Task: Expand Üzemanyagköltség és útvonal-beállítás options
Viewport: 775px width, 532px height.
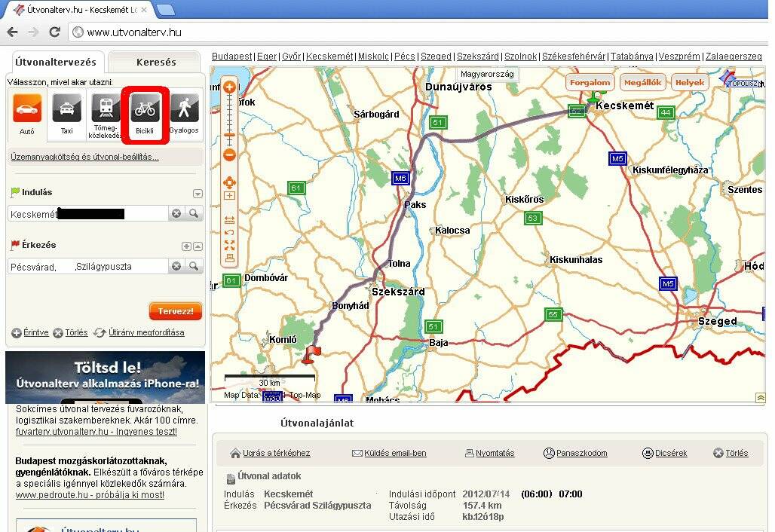Action: tap(84, 157)
